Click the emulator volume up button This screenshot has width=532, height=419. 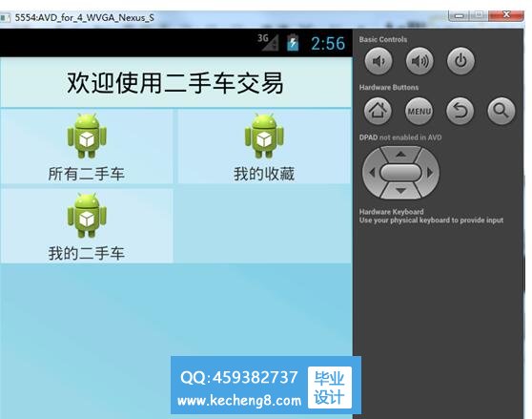click(419, 61)
